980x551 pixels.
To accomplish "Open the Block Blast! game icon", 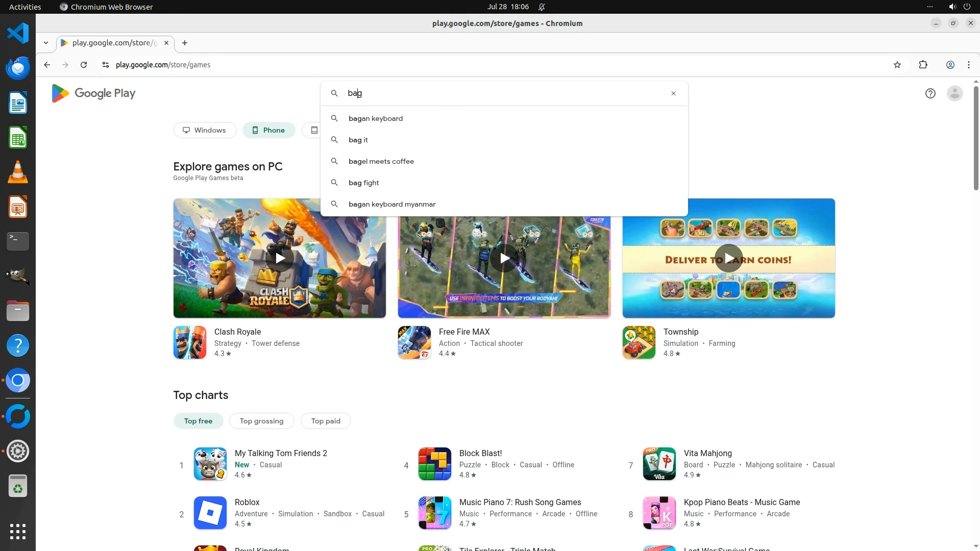I will point(434,464).
